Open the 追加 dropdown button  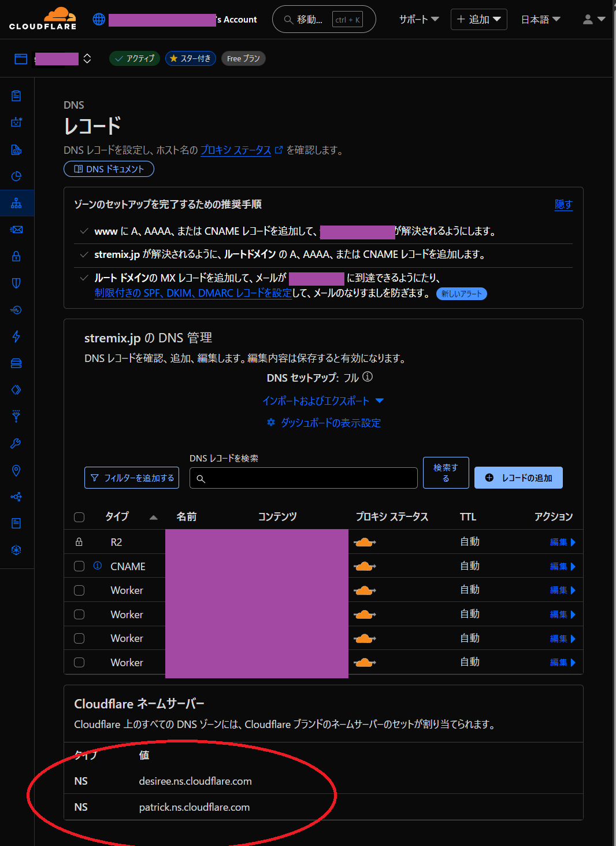tap(479, 19)
